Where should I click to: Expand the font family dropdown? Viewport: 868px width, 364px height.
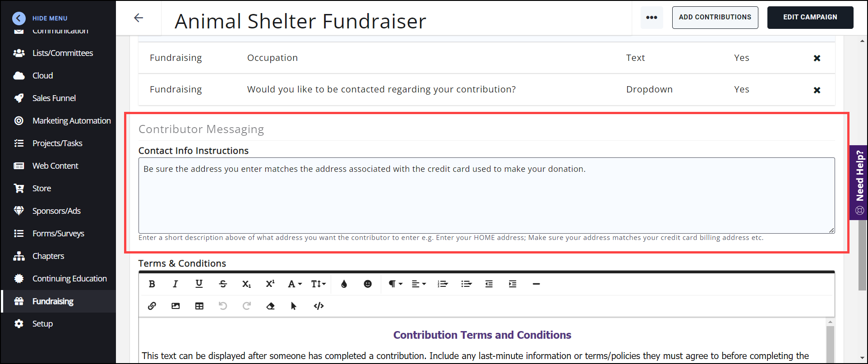pos(295,284)
